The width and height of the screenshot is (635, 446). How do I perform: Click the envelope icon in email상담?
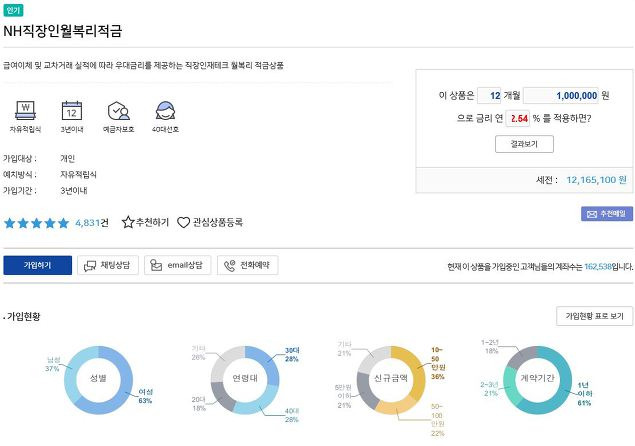(156, 265)
